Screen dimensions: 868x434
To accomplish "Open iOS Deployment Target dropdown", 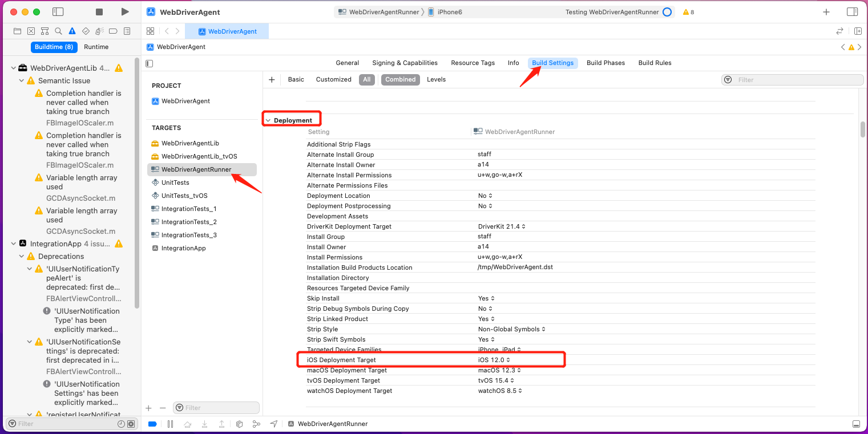I will 494,360.
